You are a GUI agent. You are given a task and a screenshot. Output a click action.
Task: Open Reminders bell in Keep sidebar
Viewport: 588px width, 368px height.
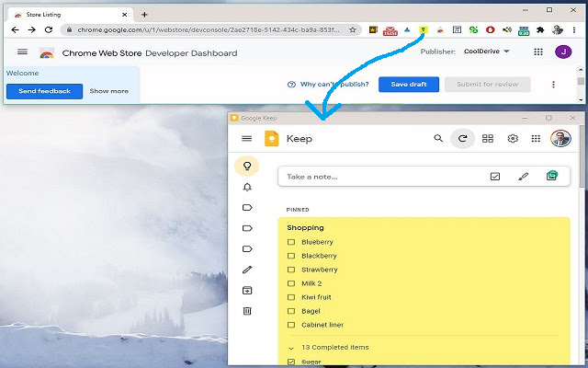[247, 187]
